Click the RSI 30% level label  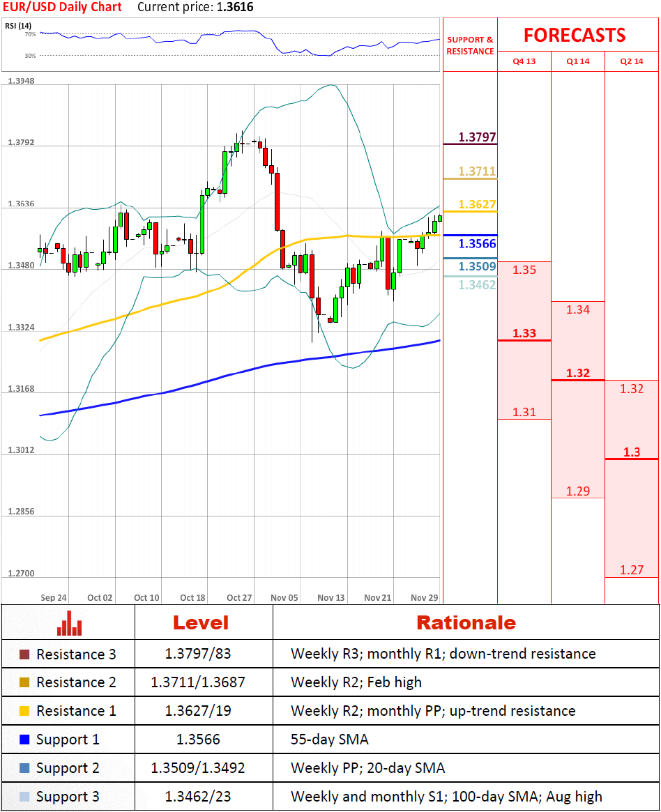[30, 55]
